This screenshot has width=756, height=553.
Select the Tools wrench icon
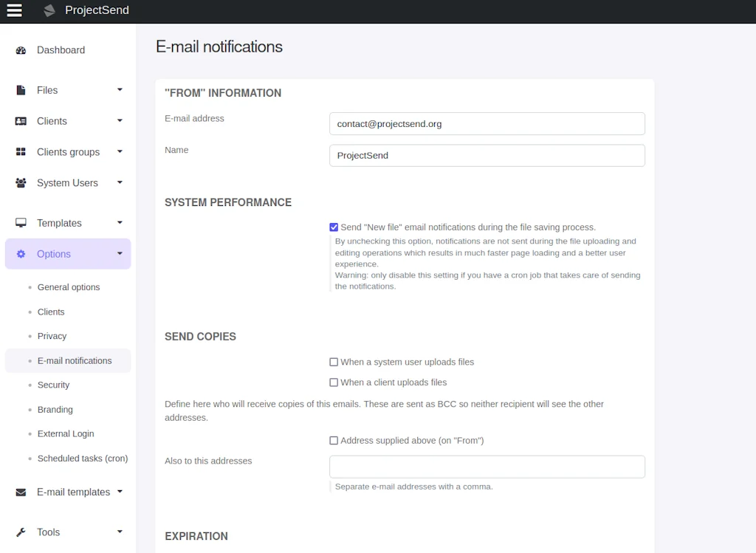coord(20,532)
